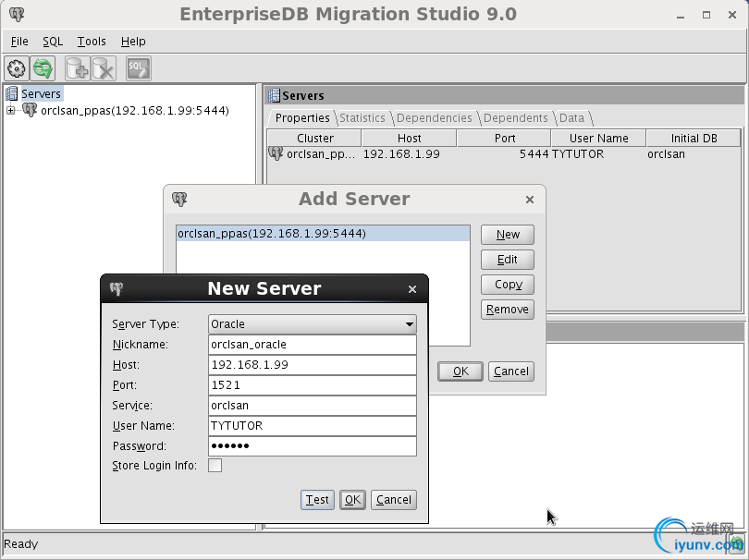
Task: Click the green refresh toolbar icon
Action: (43, 68)
